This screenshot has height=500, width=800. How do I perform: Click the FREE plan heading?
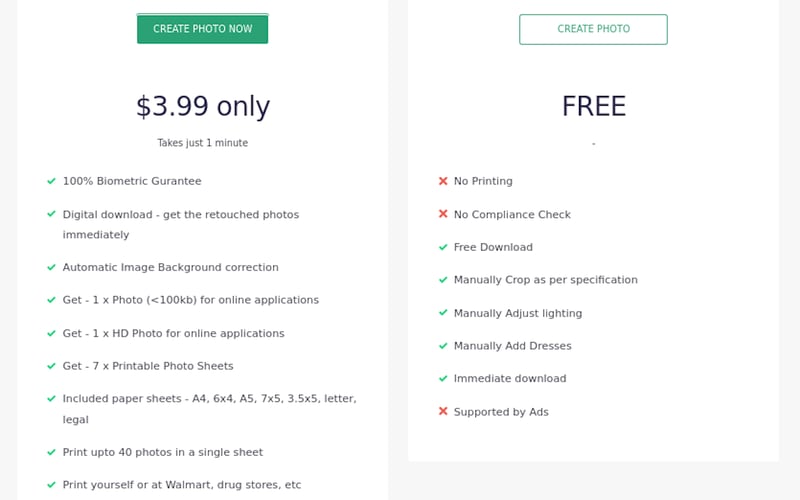(x=593, y=106)
